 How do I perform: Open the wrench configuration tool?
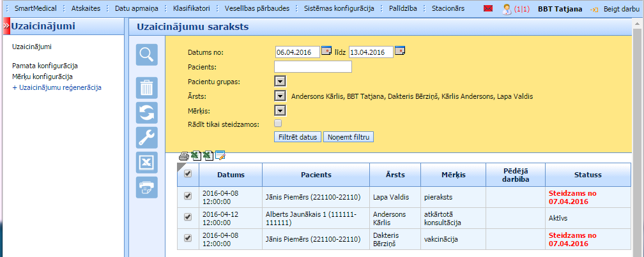(146, 137)
